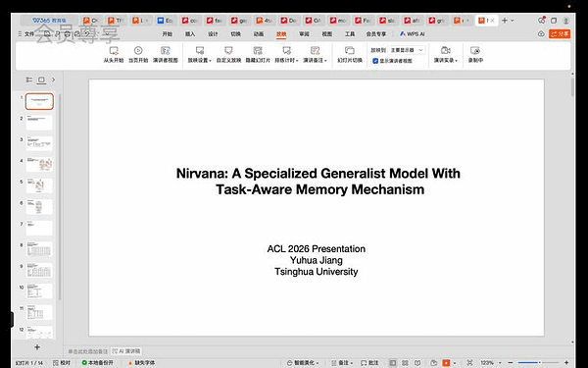Click custom slideshow (自定义放映) icon
588x368 pixels.
228,50
